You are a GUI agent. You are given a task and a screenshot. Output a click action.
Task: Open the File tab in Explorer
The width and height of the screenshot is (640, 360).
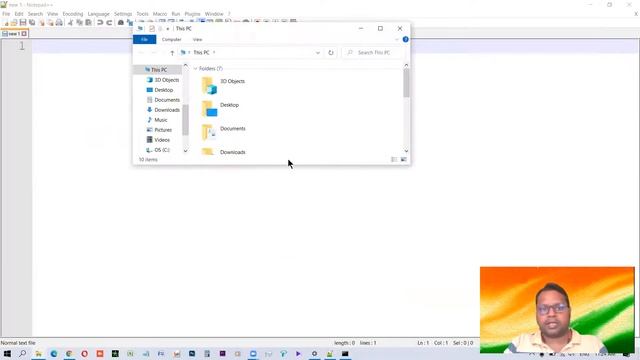[144, 40]
